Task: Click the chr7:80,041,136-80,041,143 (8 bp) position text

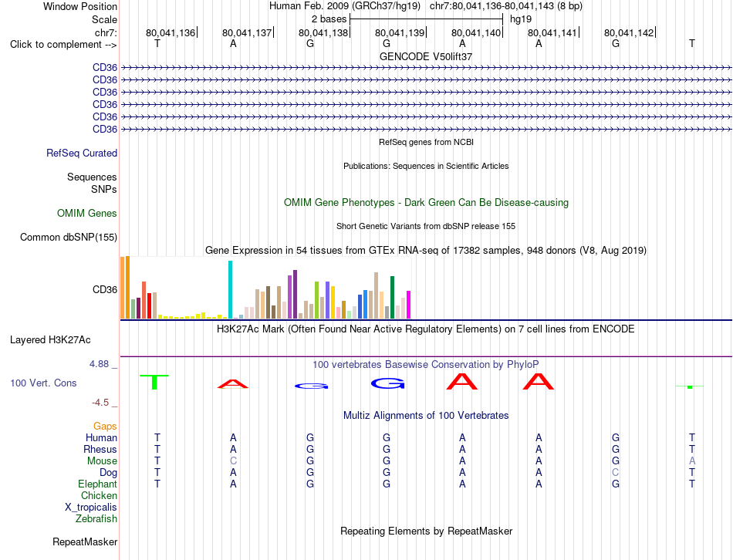Action: pyautogui.click(x=506, y=6)
